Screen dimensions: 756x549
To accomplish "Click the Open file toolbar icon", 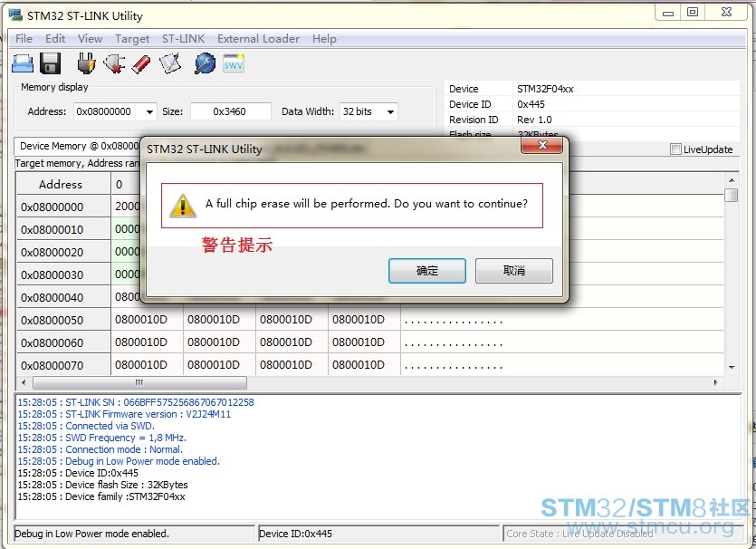I will [23, 63].
